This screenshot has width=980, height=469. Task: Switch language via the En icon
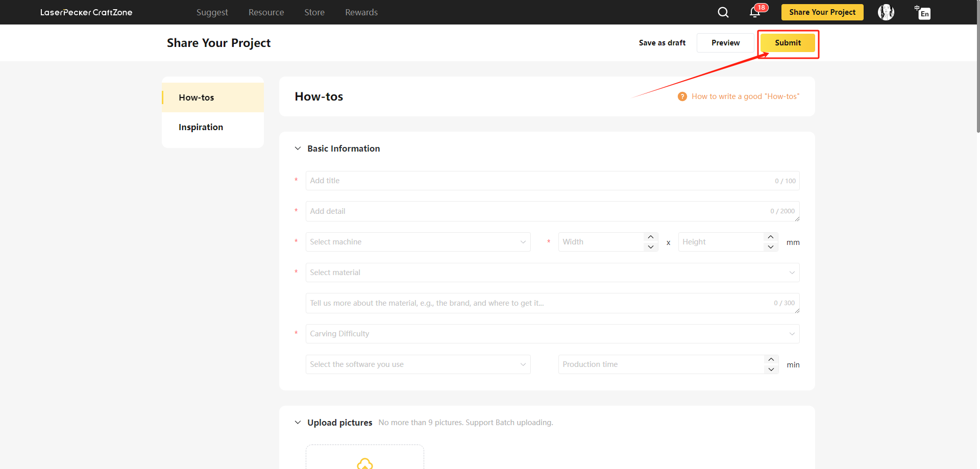pos(923,13)
